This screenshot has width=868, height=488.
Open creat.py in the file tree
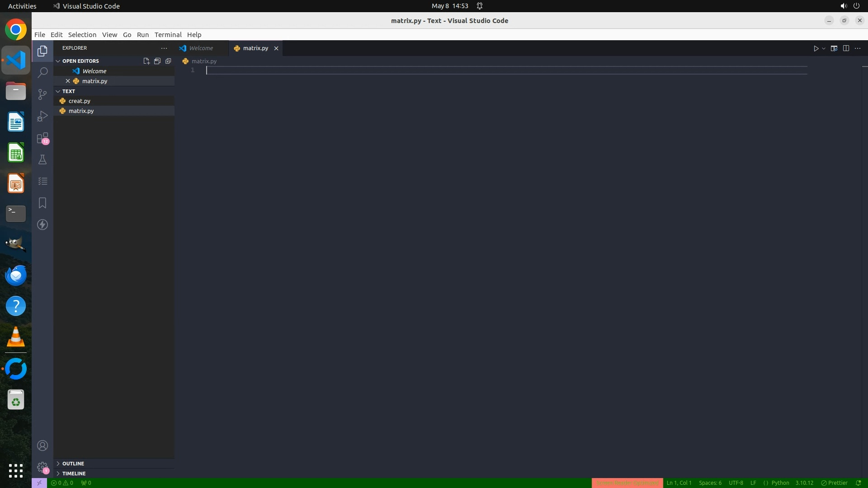click(x=80, y=101)
